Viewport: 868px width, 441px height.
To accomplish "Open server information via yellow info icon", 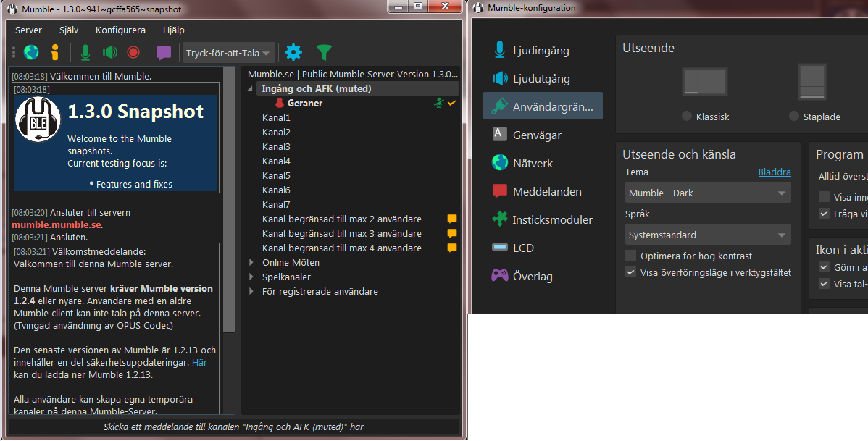I will [55, 53].
